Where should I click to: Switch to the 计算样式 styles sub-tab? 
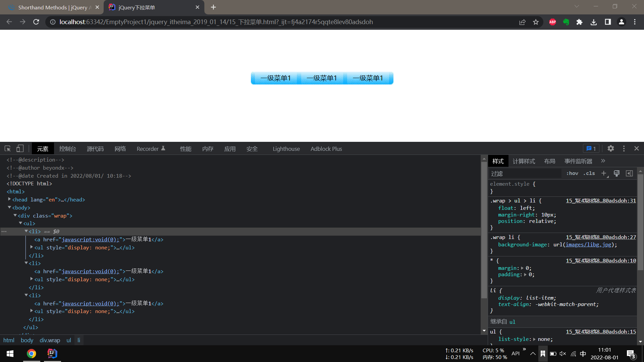pyautogui.click(x=524, y=161)
